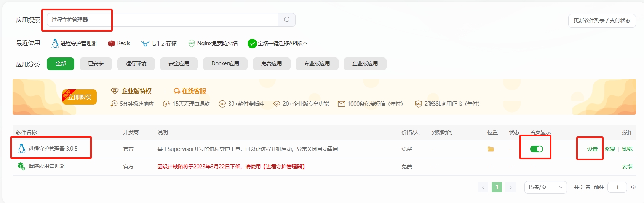The image size is (644, 203).
Task: Open 宝塔一键迁移API版本 green check icon
Action: (x=252, y=44)
